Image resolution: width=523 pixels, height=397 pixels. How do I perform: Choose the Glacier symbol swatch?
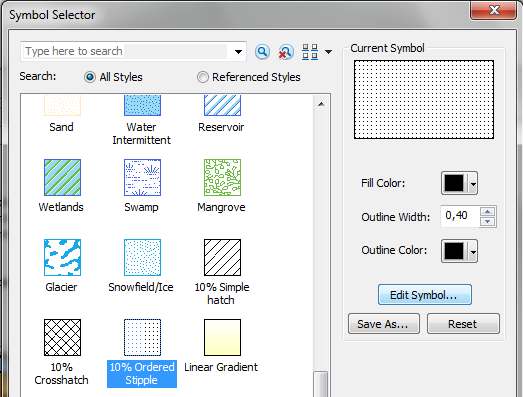click(x=62, y=258)
